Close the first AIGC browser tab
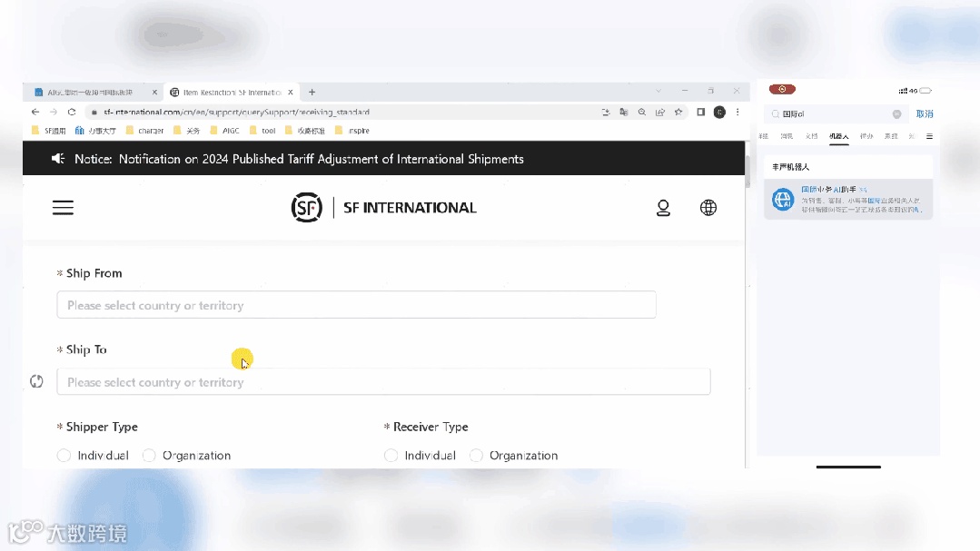 point(154,92)
